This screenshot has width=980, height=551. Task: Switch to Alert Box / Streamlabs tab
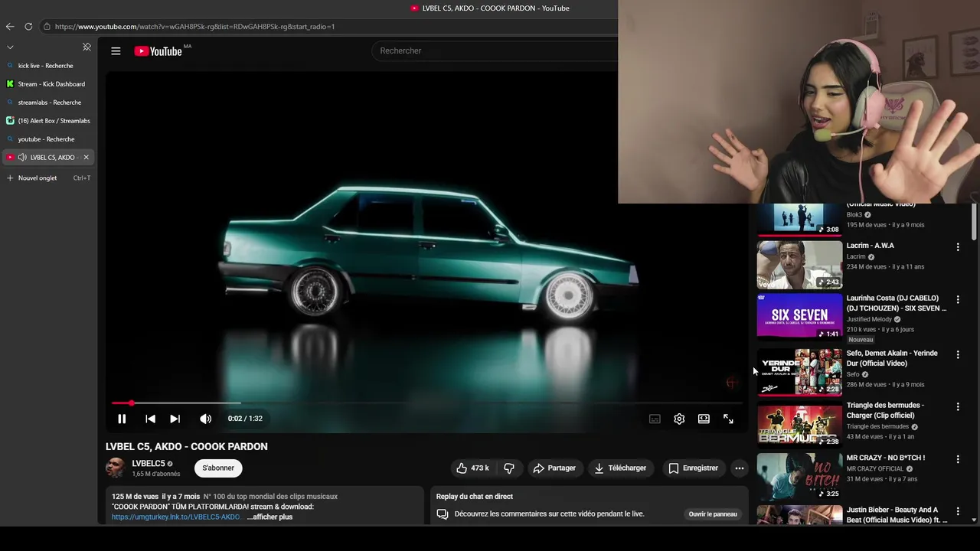click(48, 121)
